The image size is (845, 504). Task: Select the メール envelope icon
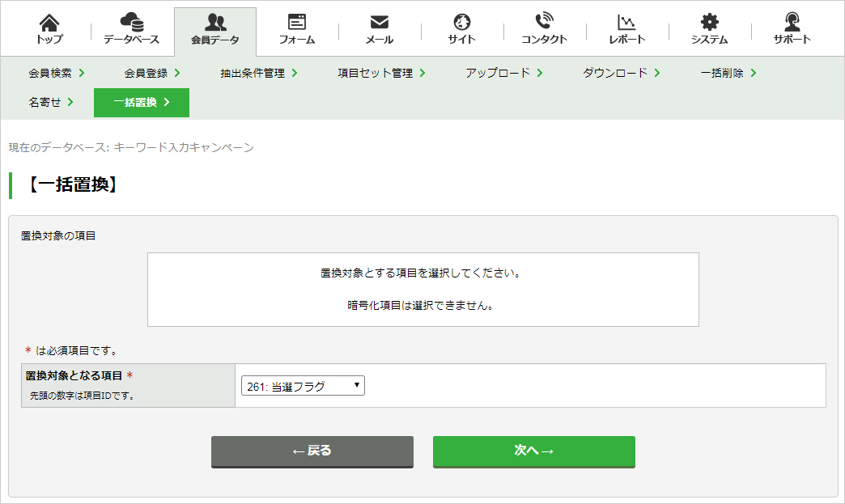coord(380,22)
